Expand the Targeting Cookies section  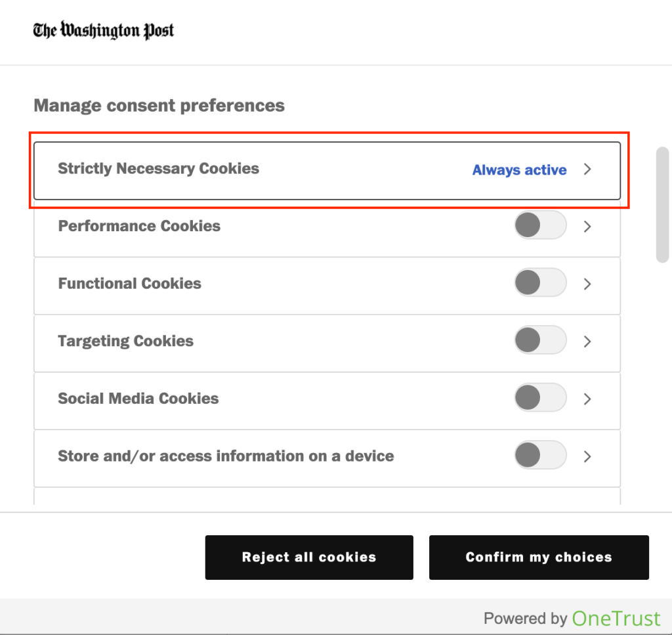(x=587, y=341)
